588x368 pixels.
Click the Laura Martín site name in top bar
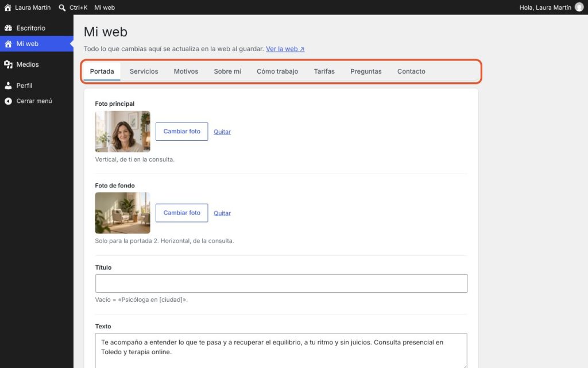[x=33, y=7]
